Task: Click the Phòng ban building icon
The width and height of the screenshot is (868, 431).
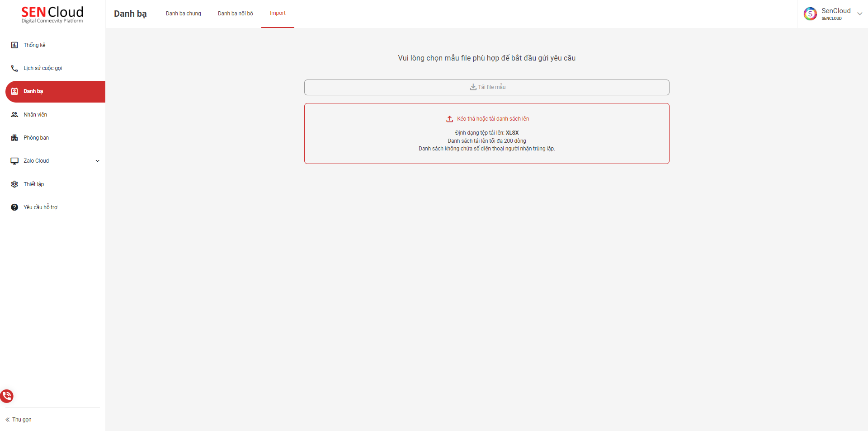Action: click(14, 138)
